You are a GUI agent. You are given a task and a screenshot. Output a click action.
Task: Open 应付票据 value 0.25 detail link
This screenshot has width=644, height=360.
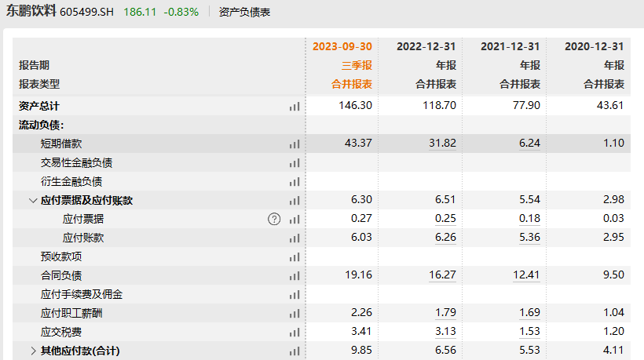(445, 219)
